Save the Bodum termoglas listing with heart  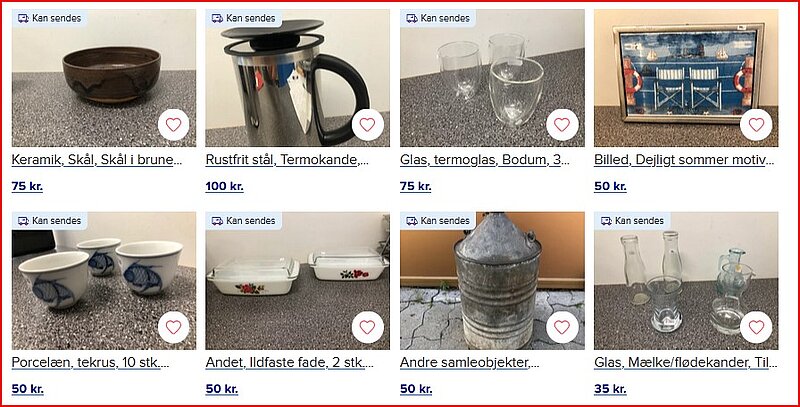pyautogui.click(x=562, y=124)
